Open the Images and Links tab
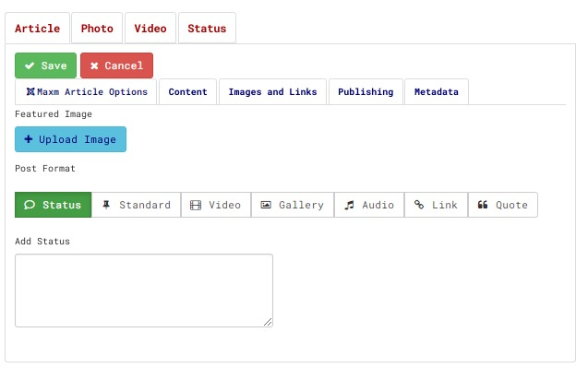This screenshot has height=368, width=588. 272,92
